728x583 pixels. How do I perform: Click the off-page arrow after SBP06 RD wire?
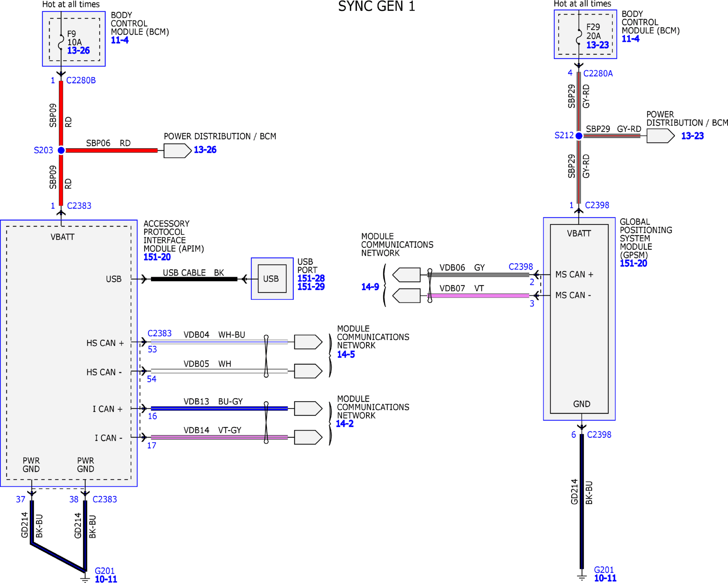pos(177,150)
